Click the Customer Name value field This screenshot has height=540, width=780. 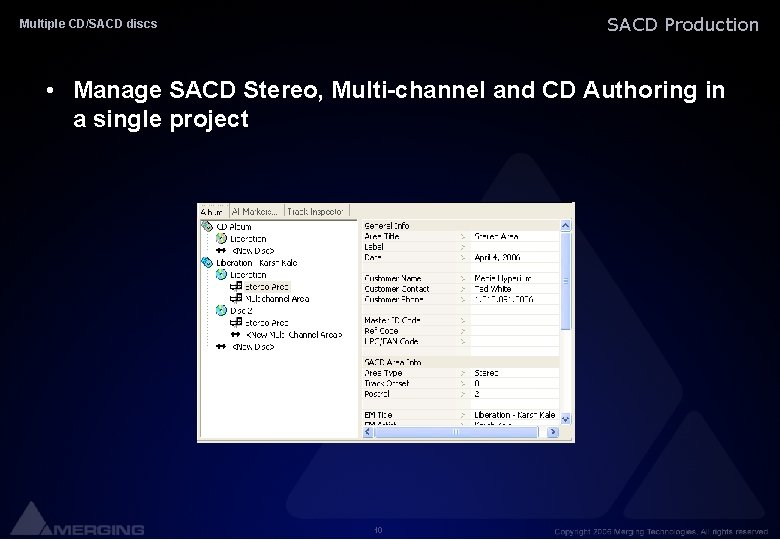coord(514,278)
